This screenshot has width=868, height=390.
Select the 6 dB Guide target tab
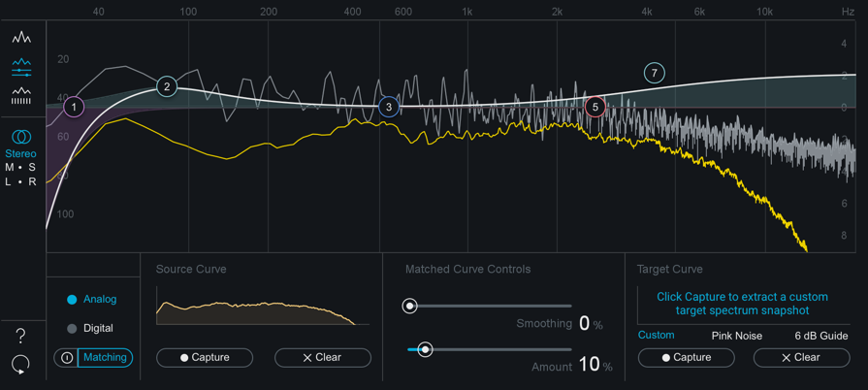pos(820,336)
